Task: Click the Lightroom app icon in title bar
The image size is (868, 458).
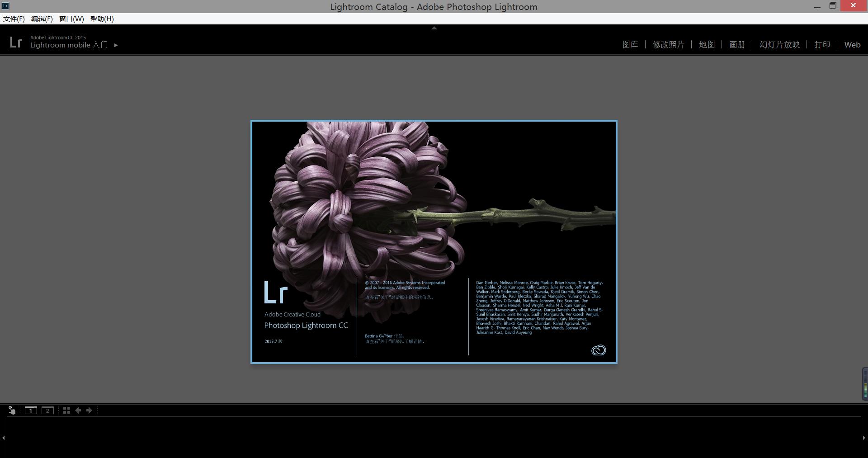Action: click(5, 6)
